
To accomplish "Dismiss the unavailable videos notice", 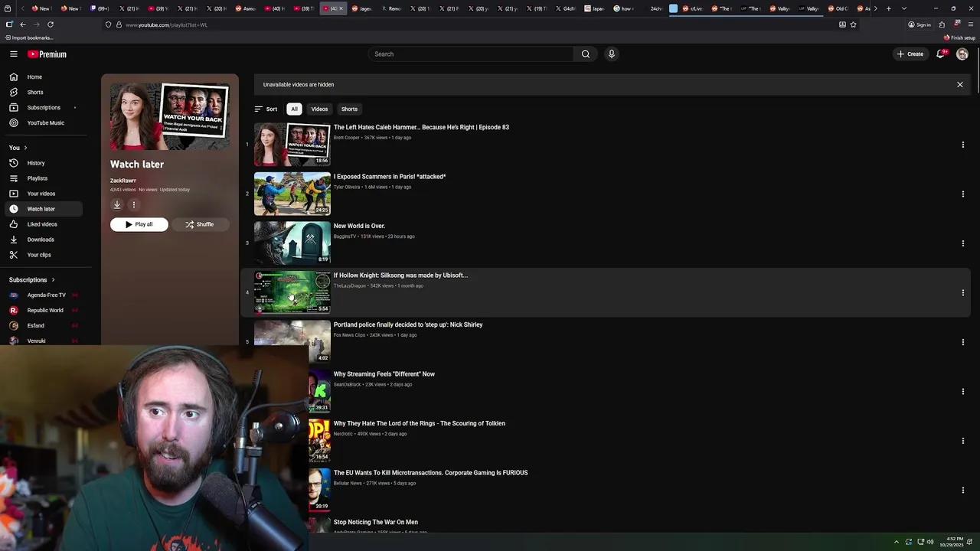I will point(960,84).
